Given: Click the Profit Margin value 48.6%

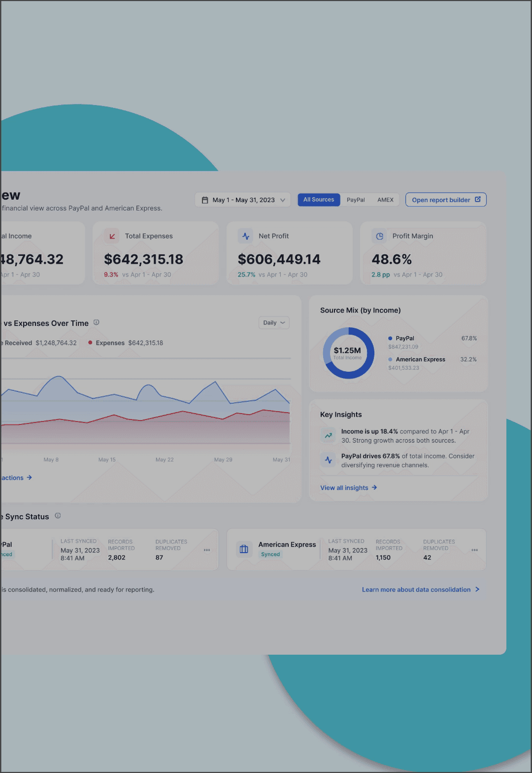Looking at the screenshot, I should (x=392, y=259).
